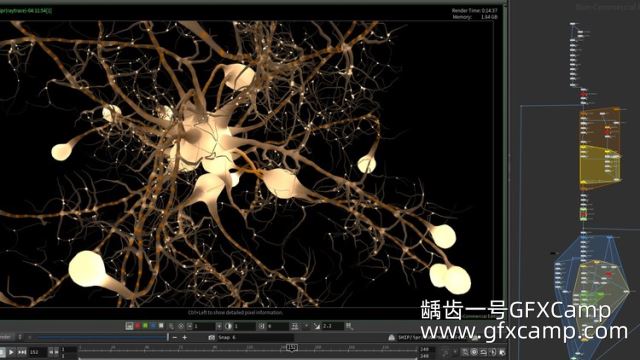Show the blue channel only
Image resolution: width=640 pixels, height=360 pixels.
[153, 326]
